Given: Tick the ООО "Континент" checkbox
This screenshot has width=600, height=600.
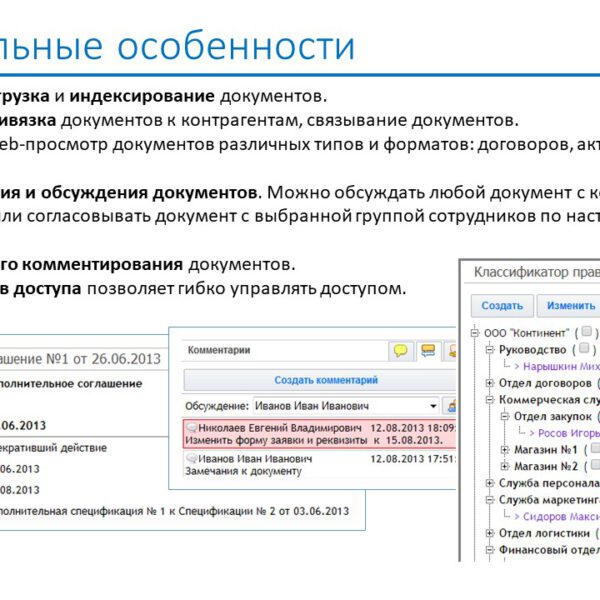Looking at the screenshot, I should coord(586,332).
